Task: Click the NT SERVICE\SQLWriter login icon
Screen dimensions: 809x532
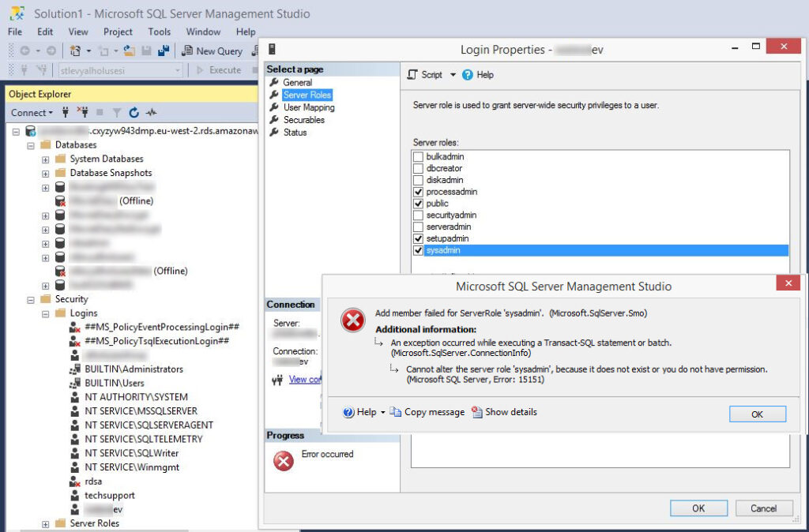Action: pos(75,453)
